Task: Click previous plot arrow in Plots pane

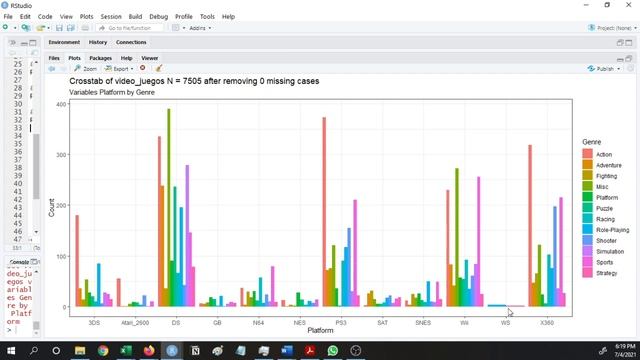Action: point(52,69)
